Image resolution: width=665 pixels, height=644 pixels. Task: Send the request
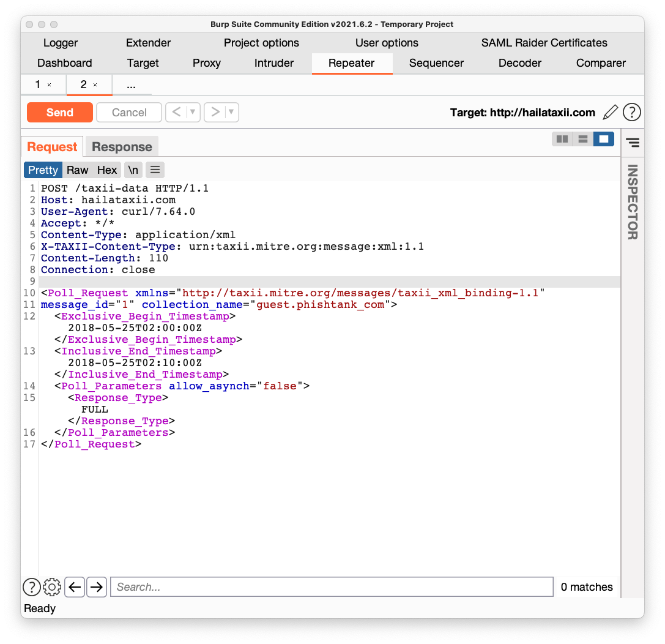point(60,113)
